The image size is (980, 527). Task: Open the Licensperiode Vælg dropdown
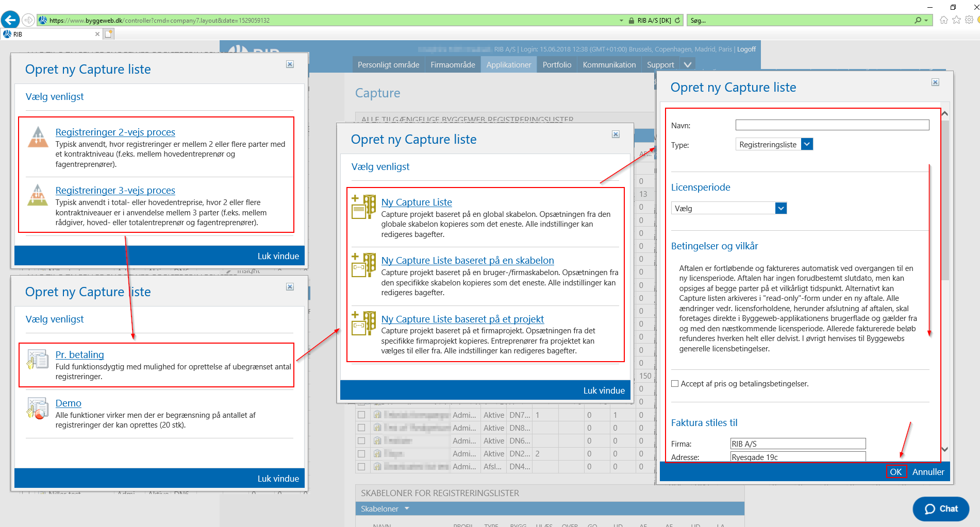tap(780, 208)
